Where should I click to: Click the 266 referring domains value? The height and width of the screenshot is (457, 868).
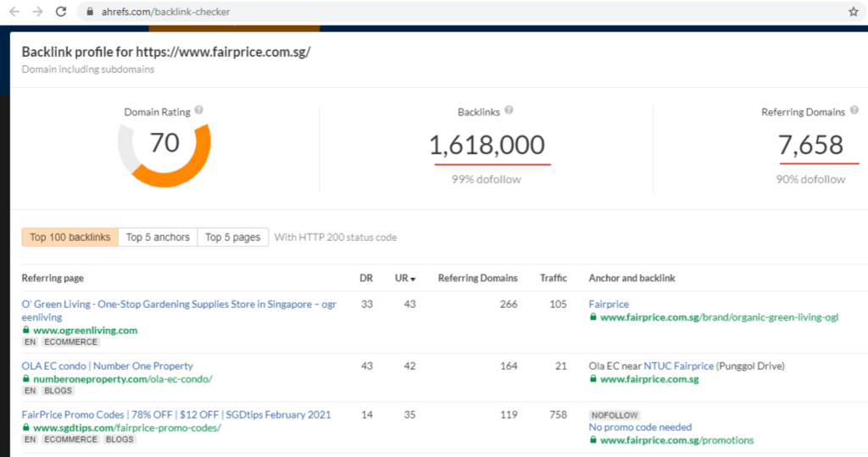pyautogui.click(x=509, y=304)
